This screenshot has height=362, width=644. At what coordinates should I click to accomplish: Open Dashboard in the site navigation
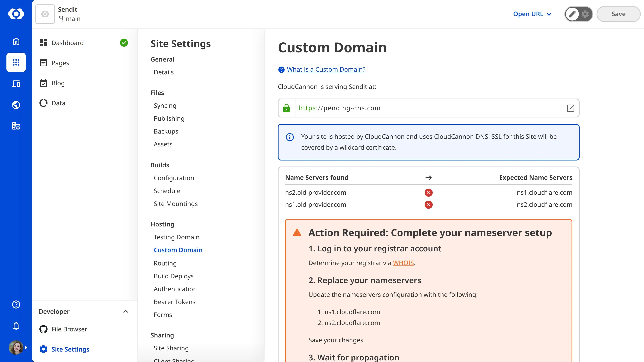click(x=67, y=43)
